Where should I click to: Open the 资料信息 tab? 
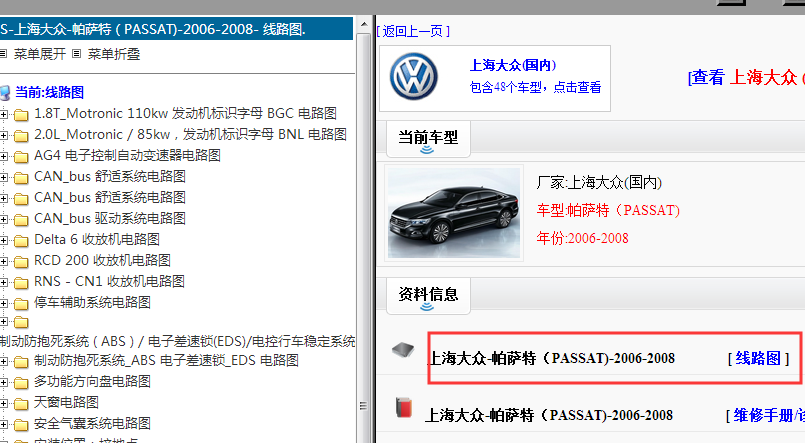428,296
